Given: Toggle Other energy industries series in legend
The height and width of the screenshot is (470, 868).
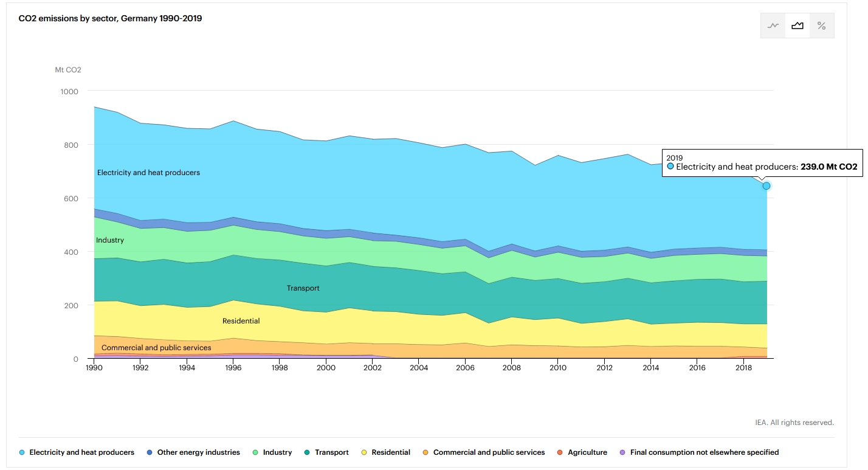Looking at the screenshot, I should point(193,452).
